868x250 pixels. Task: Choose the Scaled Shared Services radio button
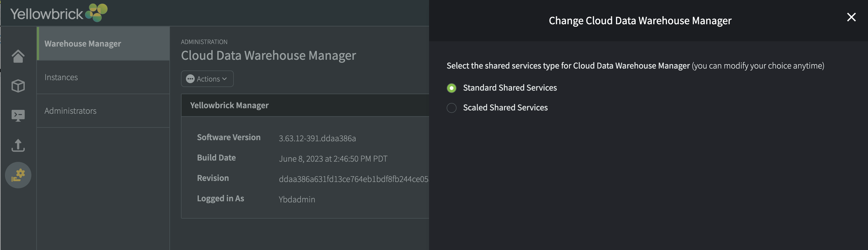[x=452, y=108]
